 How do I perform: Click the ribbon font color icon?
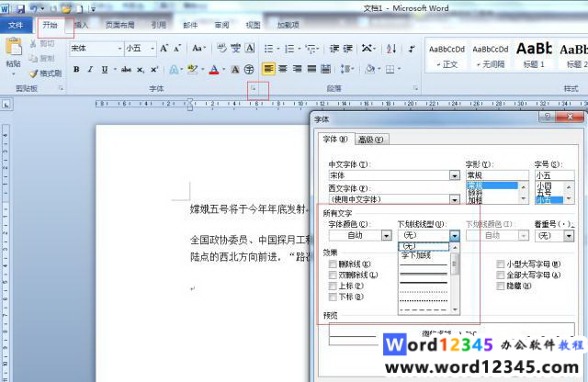(213, 69)
